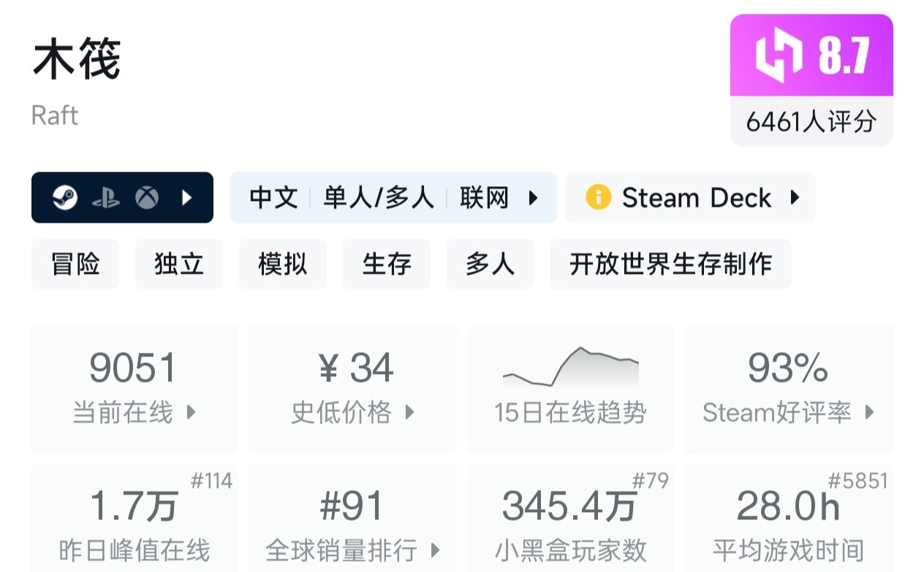The height and width of the screenshot is (572, 924).
Task: Choose the 生存 tag
Action: point(387,264)
